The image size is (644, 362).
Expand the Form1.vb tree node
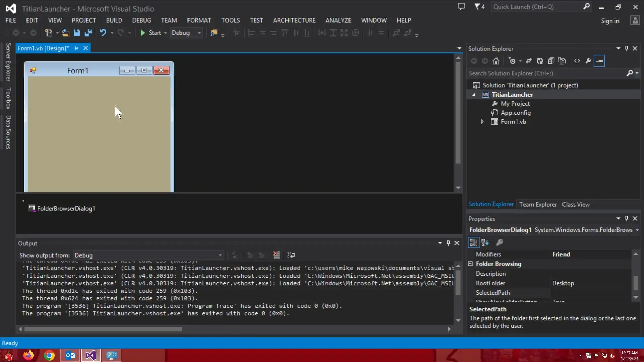point(482,122)
